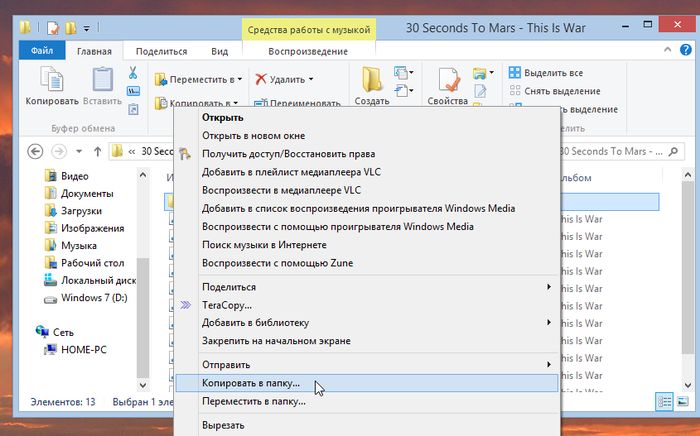
Task: Click the TeraCopy purple arrows icon
Action: click(185, 305)
